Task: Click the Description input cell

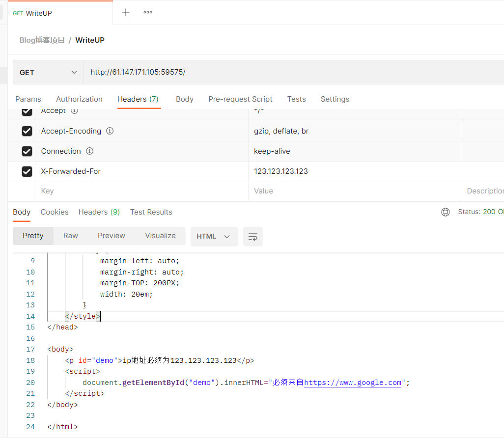Action: (x=483, y=191)
